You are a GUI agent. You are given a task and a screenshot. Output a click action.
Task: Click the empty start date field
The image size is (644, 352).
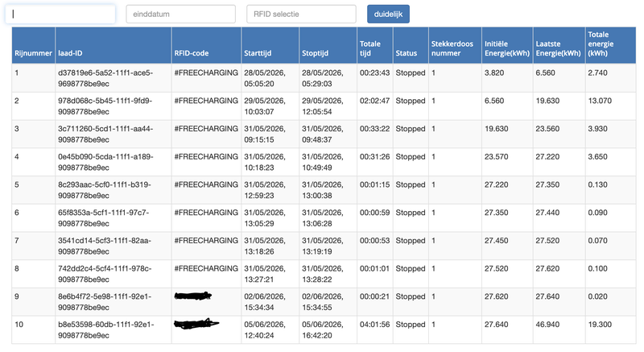coord(60,14)
